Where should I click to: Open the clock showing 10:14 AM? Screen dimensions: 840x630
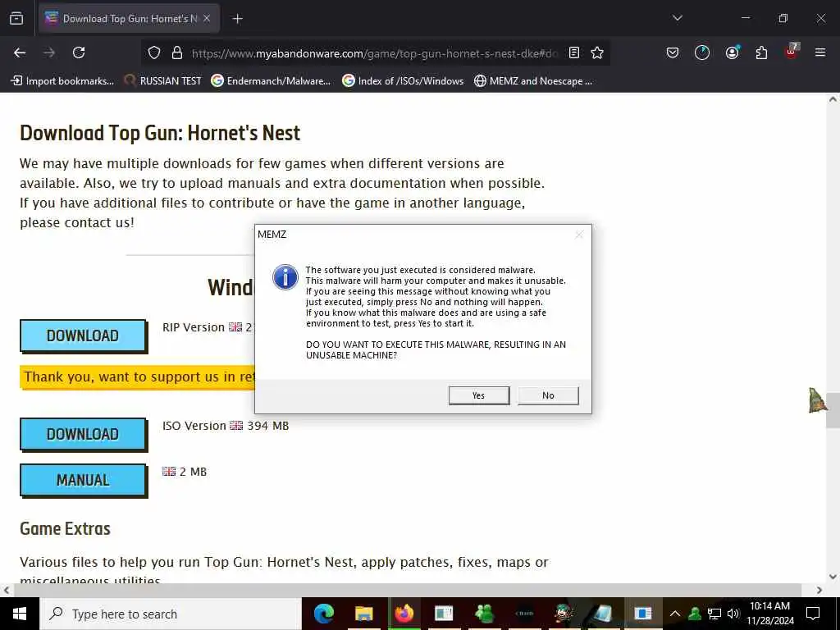(x=770, y=614)
